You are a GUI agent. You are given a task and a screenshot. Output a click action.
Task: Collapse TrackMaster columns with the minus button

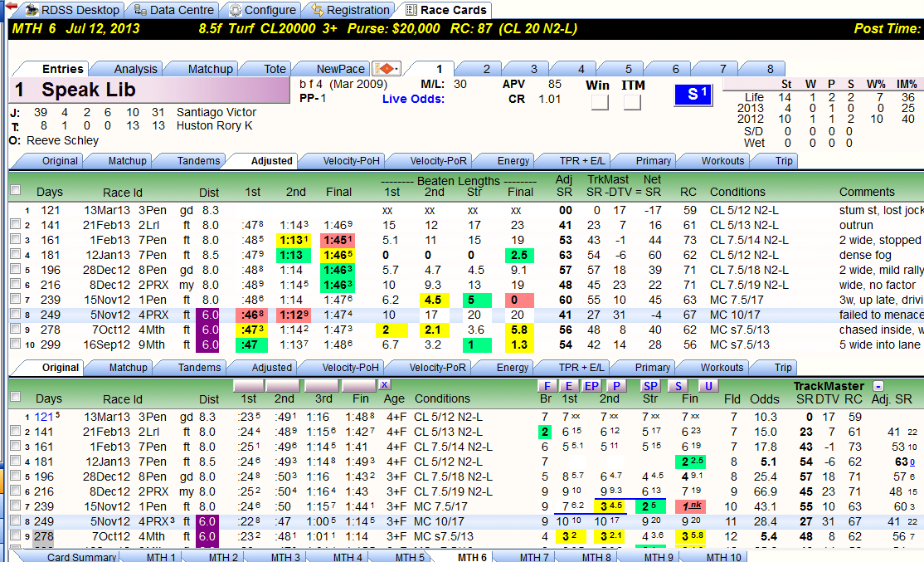point(878,386)
